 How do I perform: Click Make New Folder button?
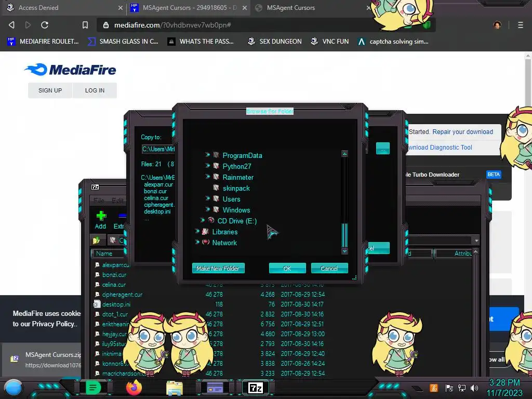(x=218, y=269)
